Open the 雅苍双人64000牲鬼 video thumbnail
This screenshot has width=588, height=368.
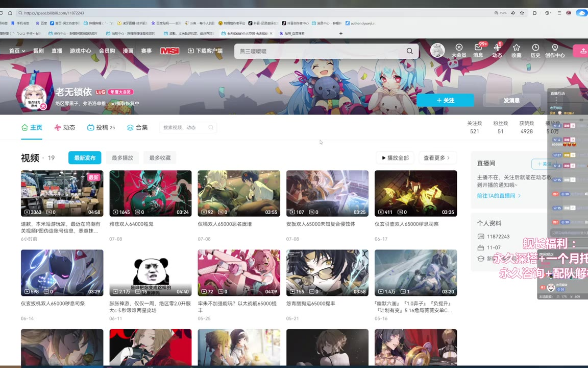coord(151,193)
